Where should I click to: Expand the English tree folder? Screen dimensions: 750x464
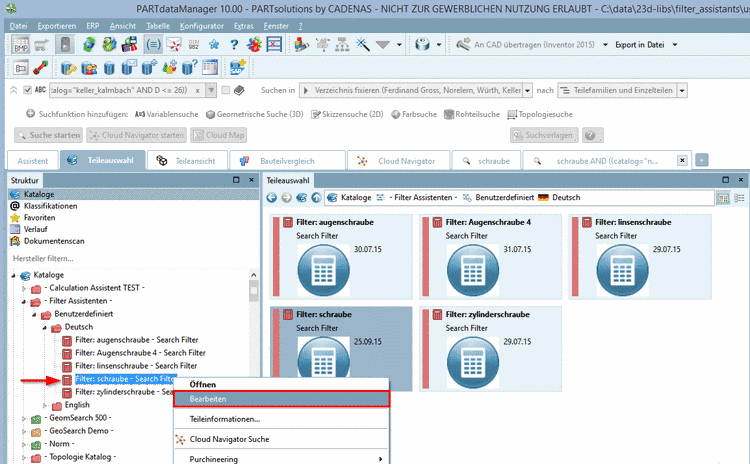45,405
